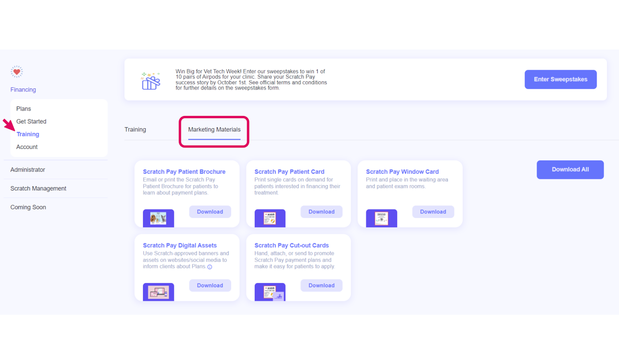Go to Get Started in sidebar
The height and width of the screenshot is (364, 619).
click(x=31, y=121)
